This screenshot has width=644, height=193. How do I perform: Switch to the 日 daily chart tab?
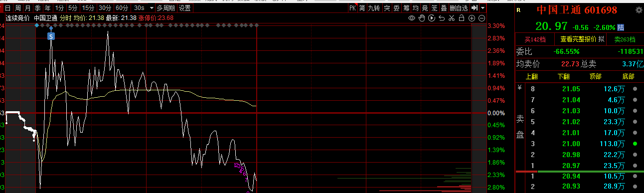[x=7, y=8]
